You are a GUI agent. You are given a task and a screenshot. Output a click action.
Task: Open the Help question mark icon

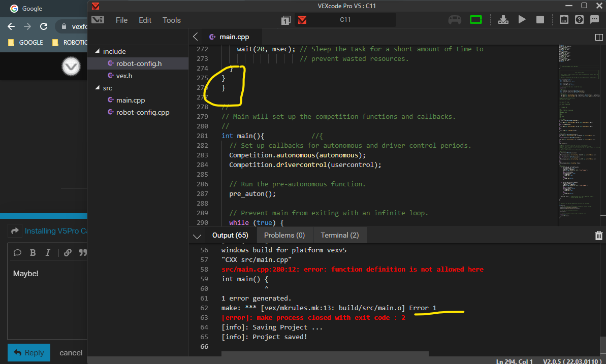[x=579, y=20]
